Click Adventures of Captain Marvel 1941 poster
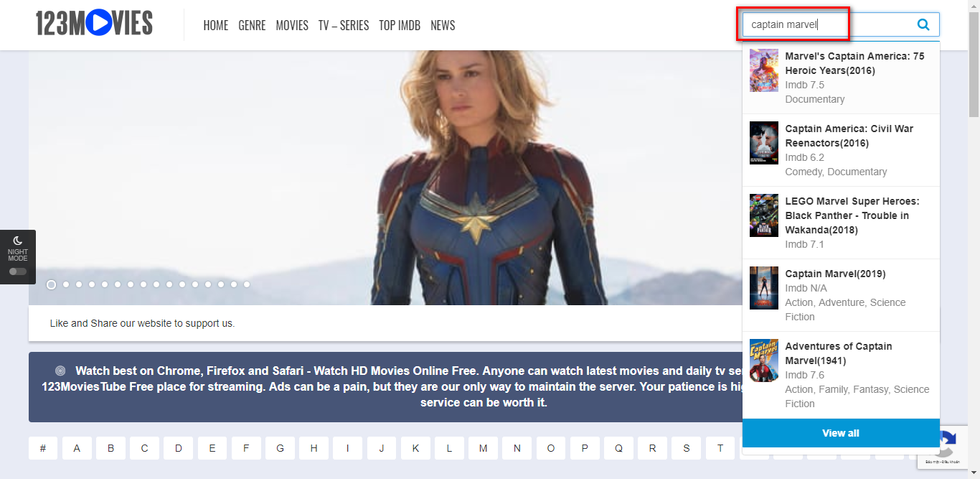This screenshot has width=980, height=479. (764, 361)
